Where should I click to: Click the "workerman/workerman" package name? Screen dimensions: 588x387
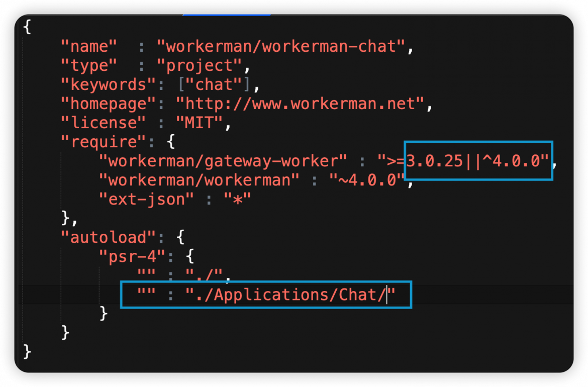199,180
